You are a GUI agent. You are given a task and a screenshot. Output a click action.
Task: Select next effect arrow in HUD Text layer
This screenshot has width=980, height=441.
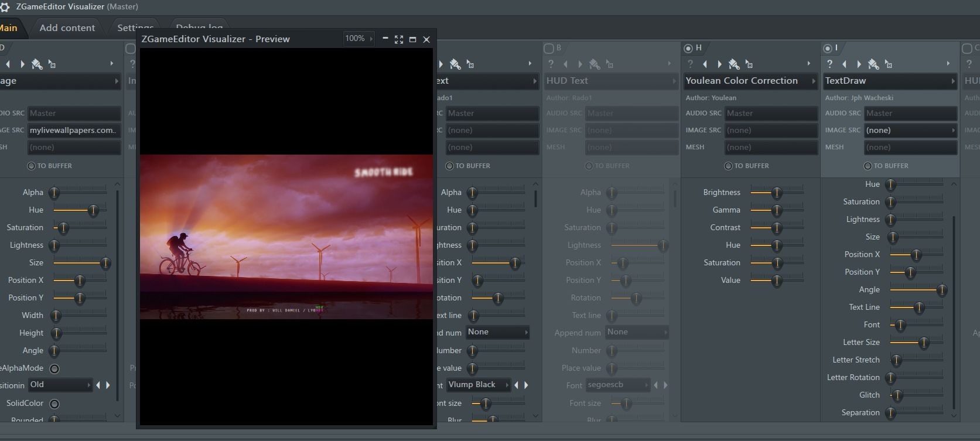click(580, 64)
